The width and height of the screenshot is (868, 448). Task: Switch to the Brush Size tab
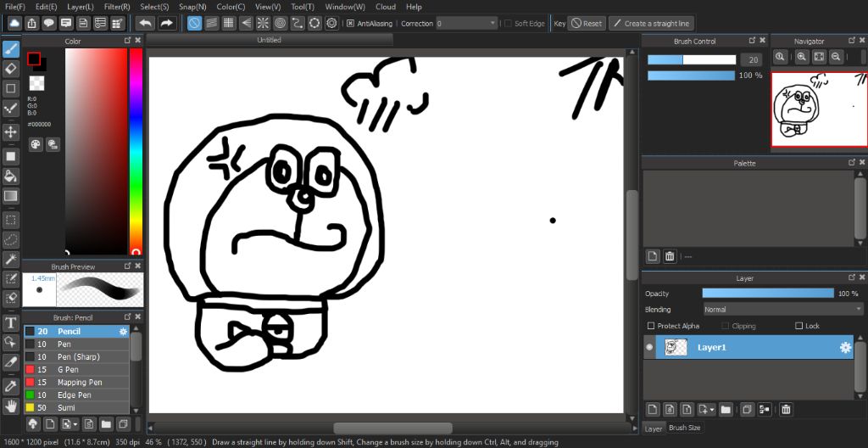(684, 428)
